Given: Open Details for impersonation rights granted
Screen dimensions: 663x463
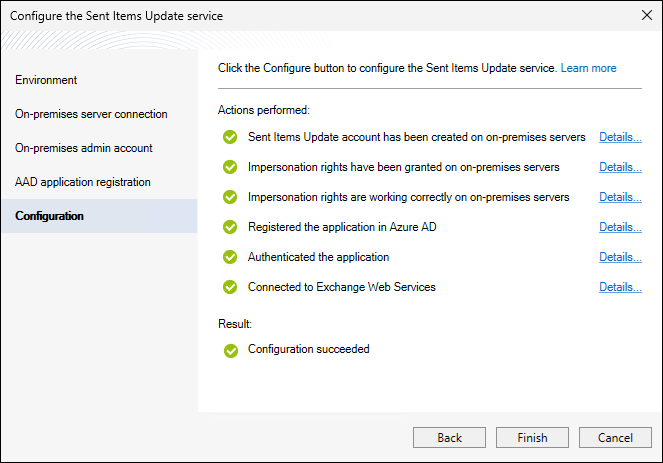Looking at the screenshot, I should pyautogui.click(x=620, y=167).
